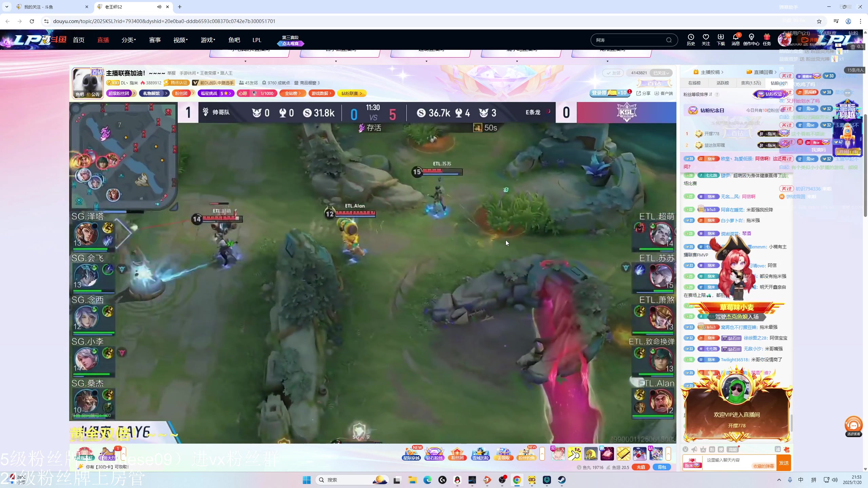Click the search magnifier in the search box
Image resolution: width=868 pixels, height=488 pixels.
click(669, 40)
